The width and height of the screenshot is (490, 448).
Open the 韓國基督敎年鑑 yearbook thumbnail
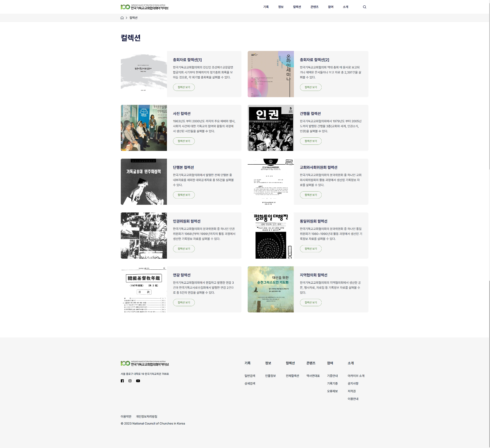(144, 289)
